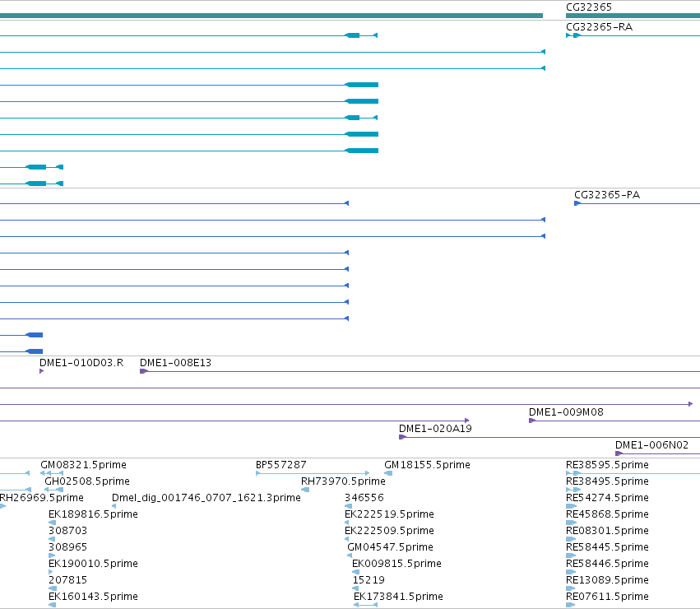Click the EK173841.5prime EST feature glyph
700x609 pixels.
click(x=365, y=605)
